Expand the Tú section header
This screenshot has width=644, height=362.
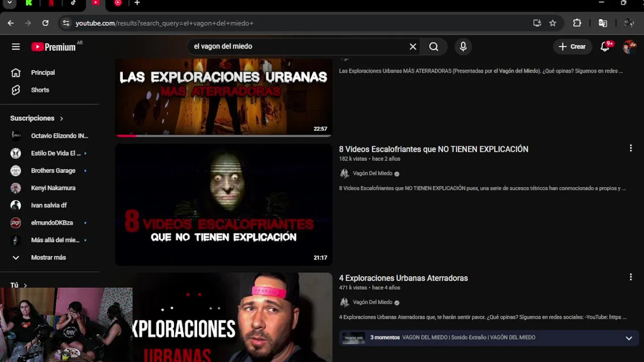(x=19, y=285)
